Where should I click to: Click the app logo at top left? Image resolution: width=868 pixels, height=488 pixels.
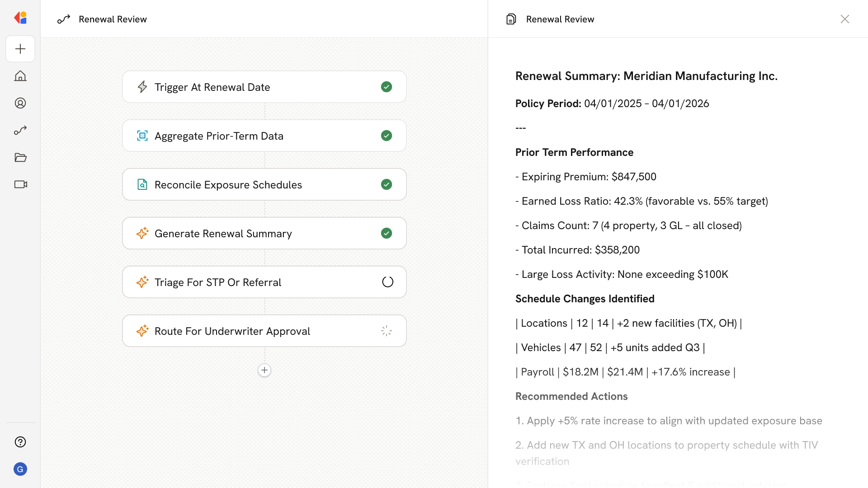pyautogui.click(x=20, y=18)
